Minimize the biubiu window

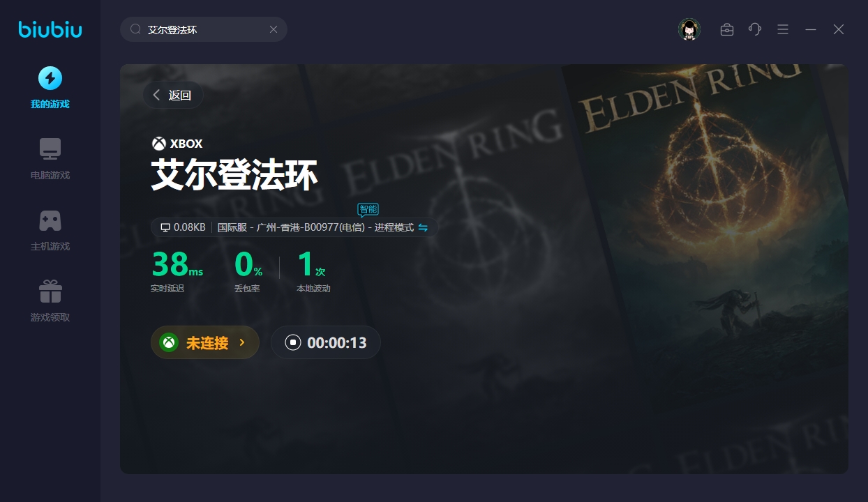[811, 29]
